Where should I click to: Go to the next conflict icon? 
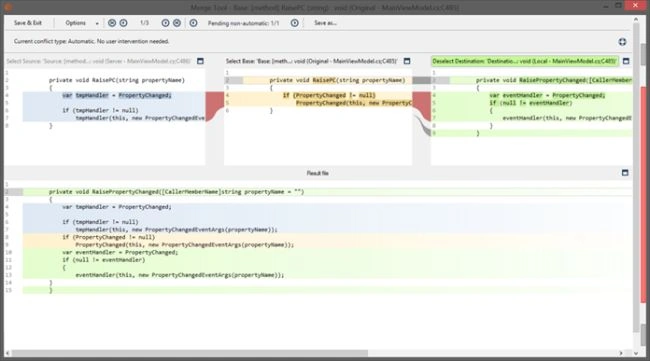tap(165, 23)
